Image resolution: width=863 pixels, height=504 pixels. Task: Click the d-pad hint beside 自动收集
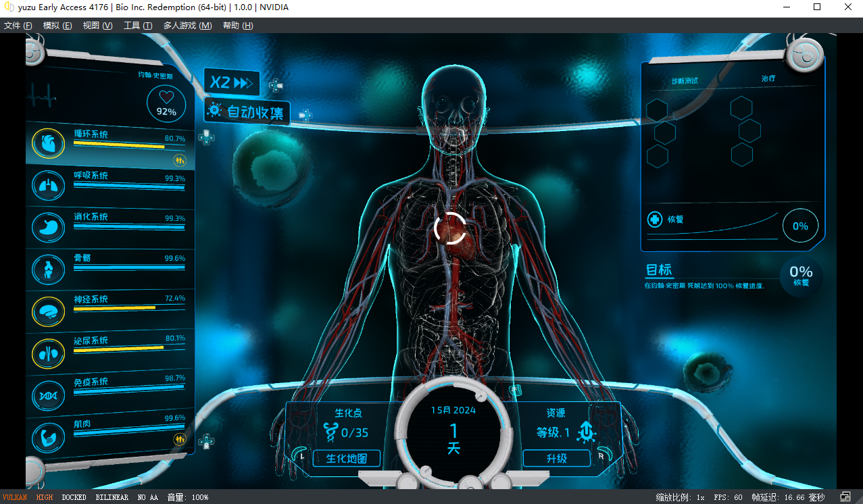click(305, 115)
